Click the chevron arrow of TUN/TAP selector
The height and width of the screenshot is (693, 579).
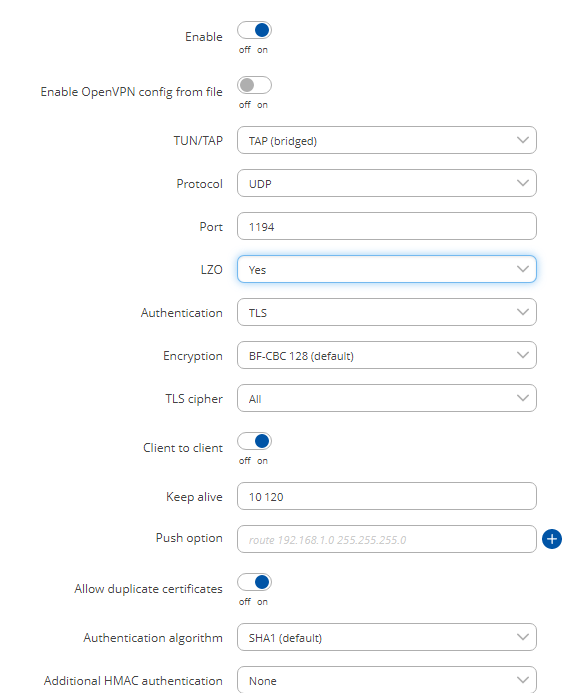click(523, 140)
